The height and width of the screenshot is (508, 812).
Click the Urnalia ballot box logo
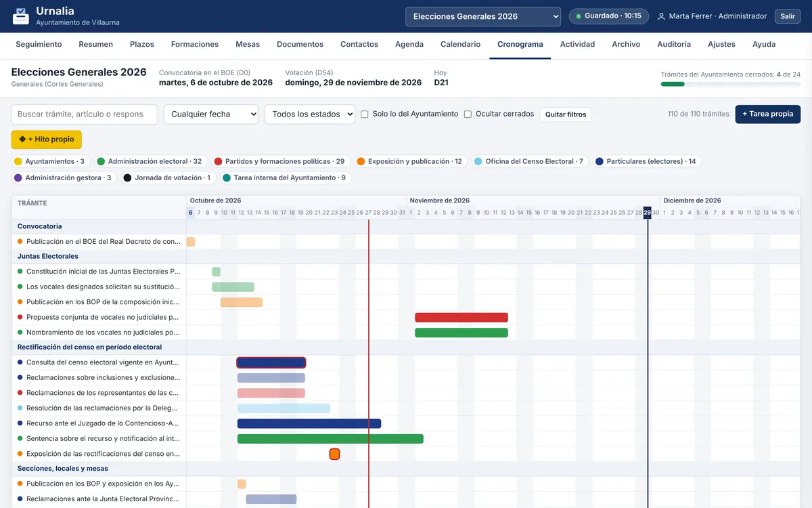(x=20, y=16)
